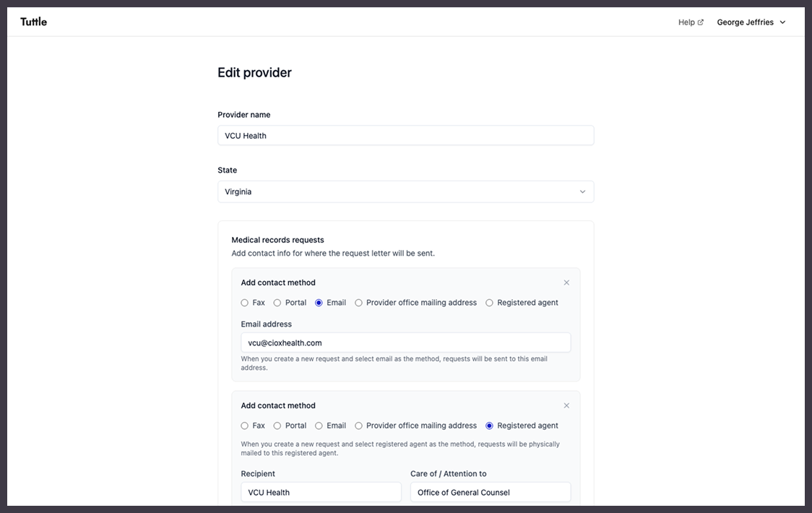Select Portal in first contact method

(x=277, y=303)
